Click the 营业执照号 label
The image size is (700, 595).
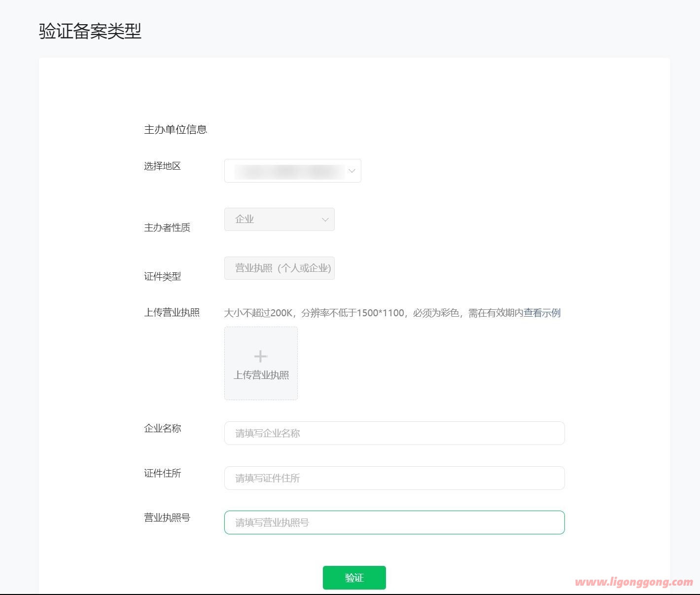167,518
